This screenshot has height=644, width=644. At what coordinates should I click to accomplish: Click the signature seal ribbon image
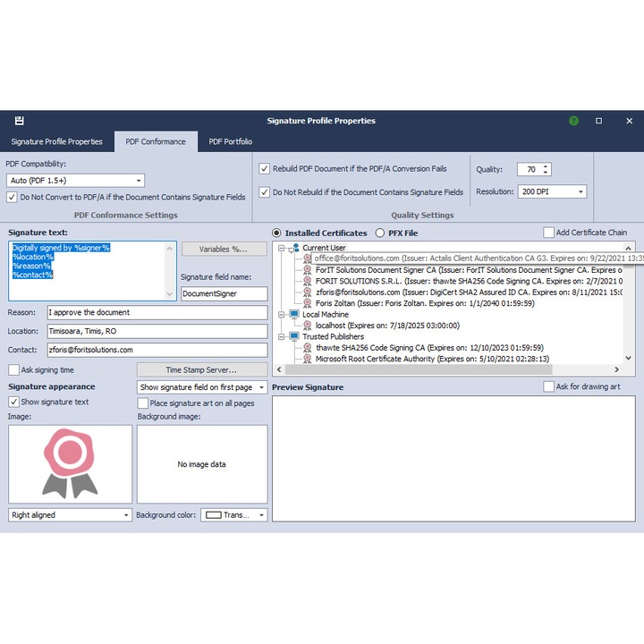pyautogui.click(x=70, y=462)
